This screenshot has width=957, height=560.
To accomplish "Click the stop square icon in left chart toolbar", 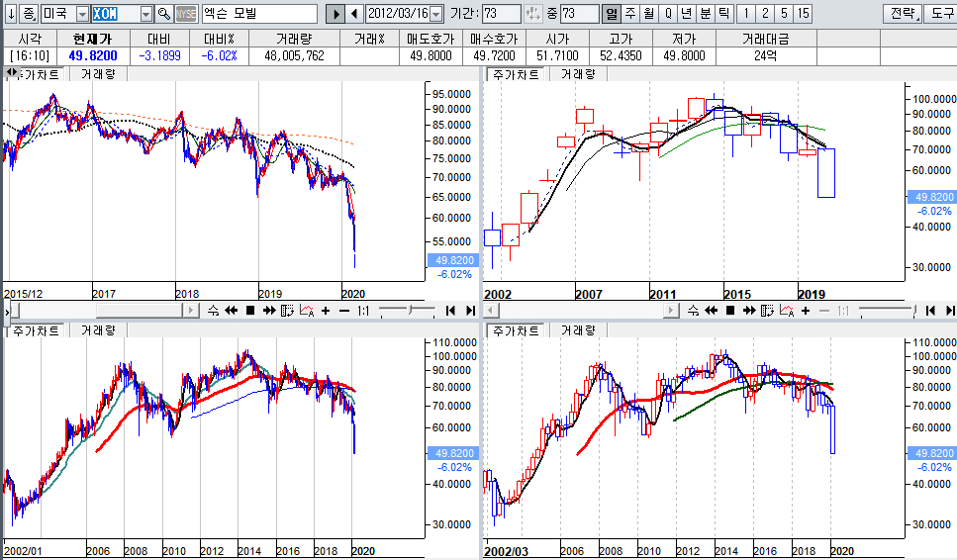I will pos(250,311).
